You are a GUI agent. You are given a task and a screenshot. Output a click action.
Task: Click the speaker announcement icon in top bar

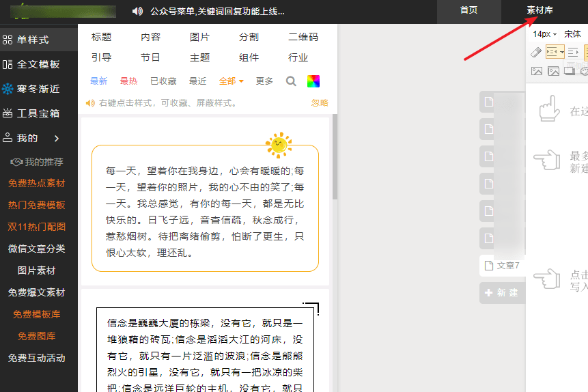(138, 11)
